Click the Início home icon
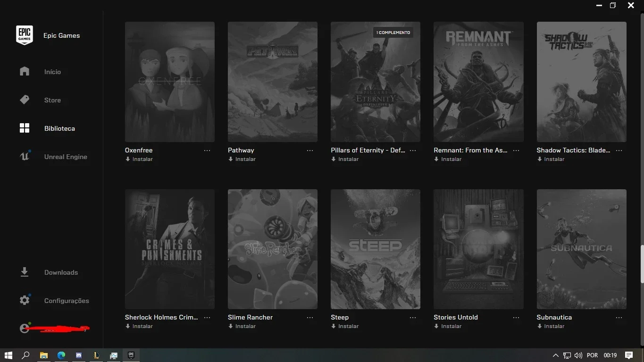Viewport: 644px width, 362px height. point(25,71)
